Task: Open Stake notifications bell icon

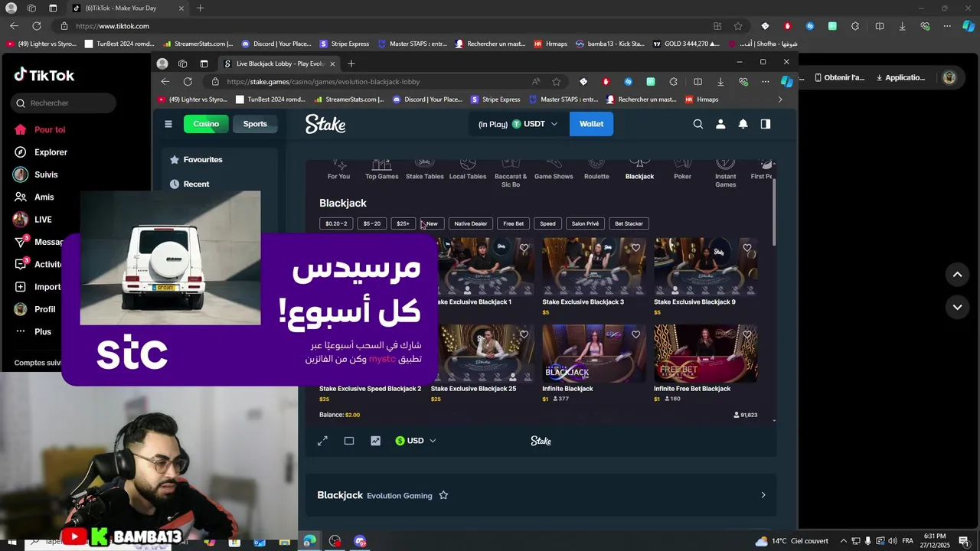Action: click(743, 124)
